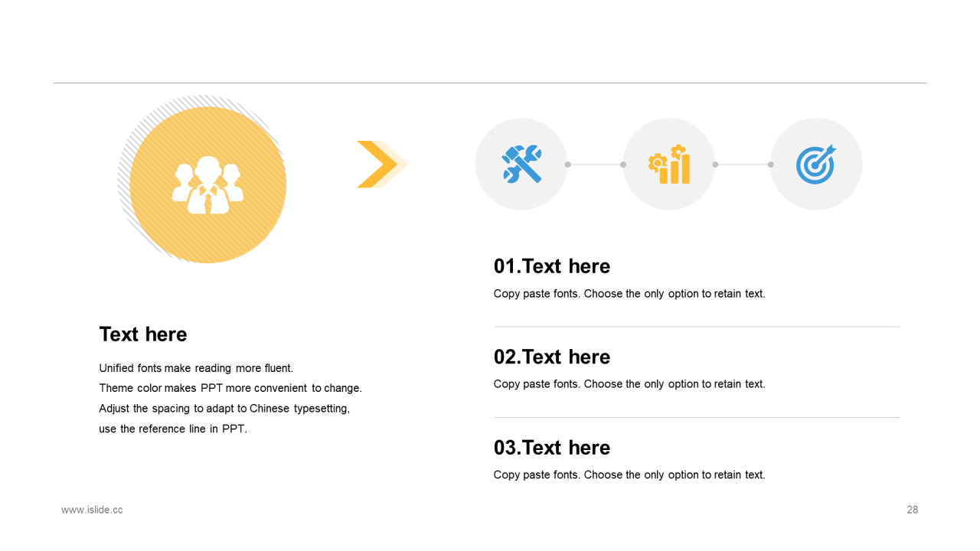Select the 01.Text here heading

pos(552,266)
